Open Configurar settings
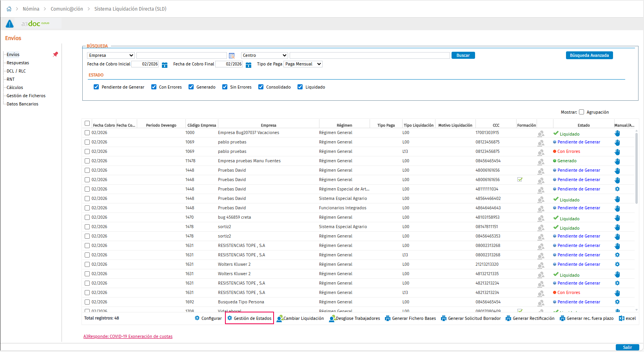 click(208, 318)
